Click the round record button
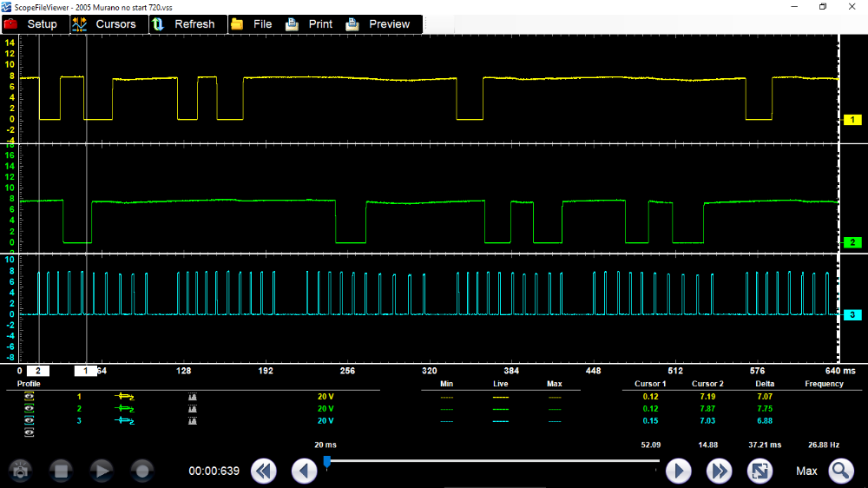868x488 pixels. point(143,471)
